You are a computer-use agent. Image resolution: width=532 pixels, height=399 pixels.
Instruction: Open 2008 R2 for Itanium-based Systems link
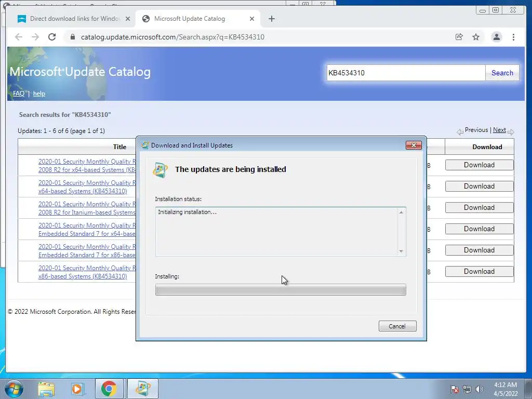click(87, 208)
